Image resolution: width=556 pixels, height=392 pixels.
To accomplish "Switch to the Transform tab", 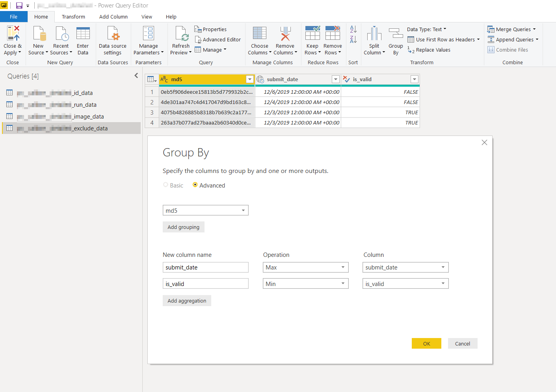I will pyautogui.click(x=73, y=17).
